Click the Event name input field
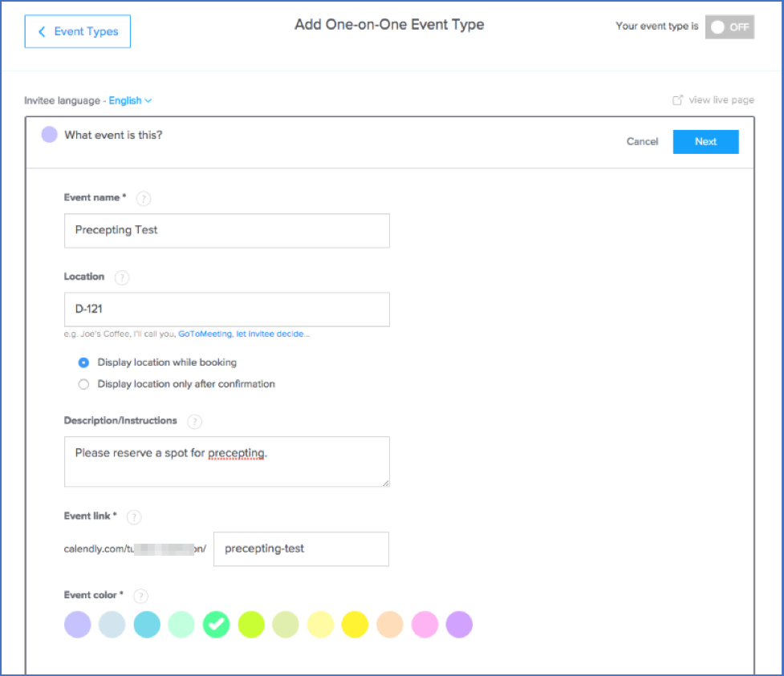784x676 pixels. 227,230
